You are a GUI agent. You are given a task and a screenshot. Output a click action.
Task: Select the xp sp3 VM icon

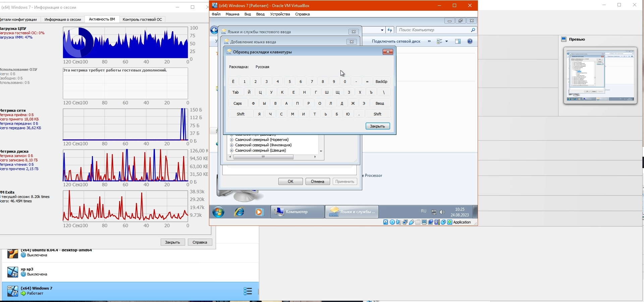tap(13, 272)
